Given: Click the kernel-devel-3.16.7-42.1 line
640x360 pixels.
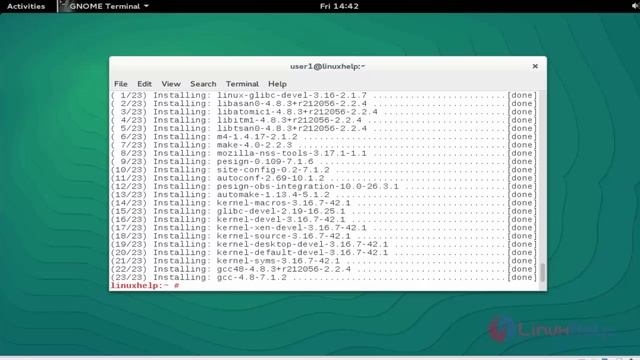Looking at the screenshot, I should (x=324, y=220).
